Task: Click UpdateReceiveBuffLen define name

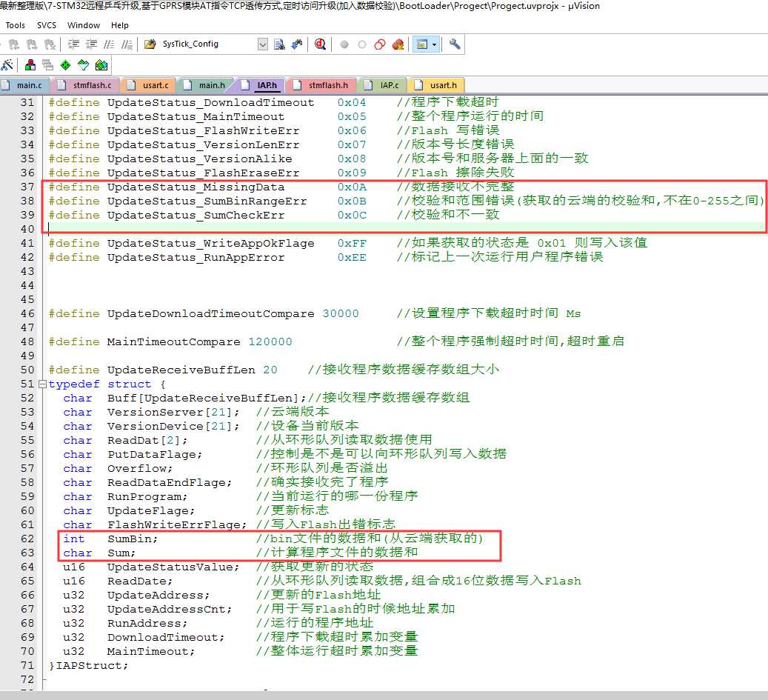Action: (x=181, y=370)
